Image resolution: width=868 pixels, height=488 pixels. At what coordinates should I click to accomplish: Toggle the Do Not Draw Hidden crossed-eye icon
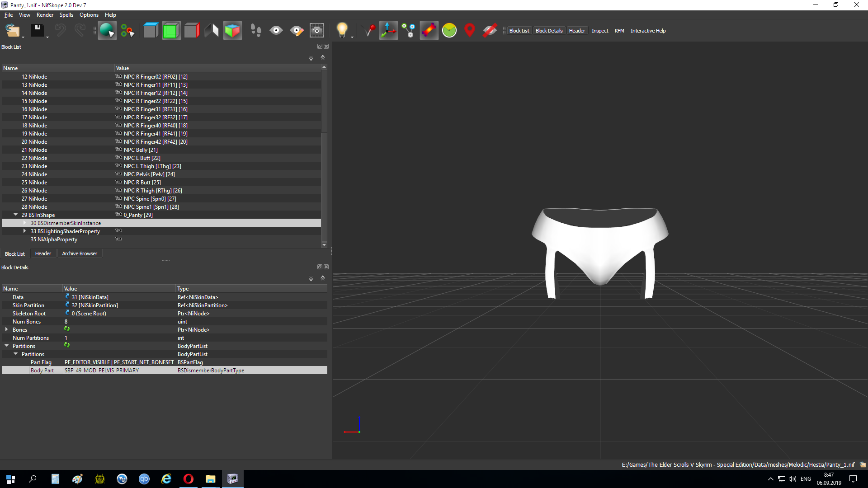[x=490, y=31]
